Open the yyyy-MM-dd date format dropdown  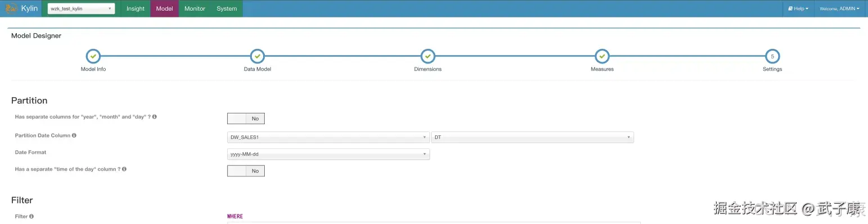(x=328, y=154)
